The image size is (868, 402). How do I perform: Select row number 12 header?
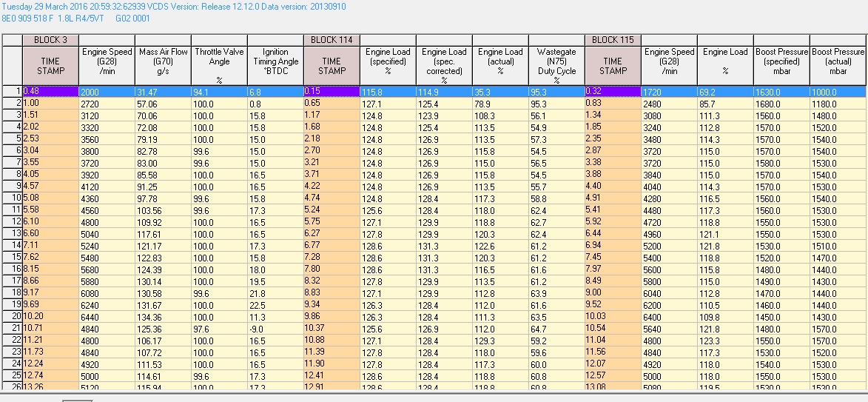11,221
